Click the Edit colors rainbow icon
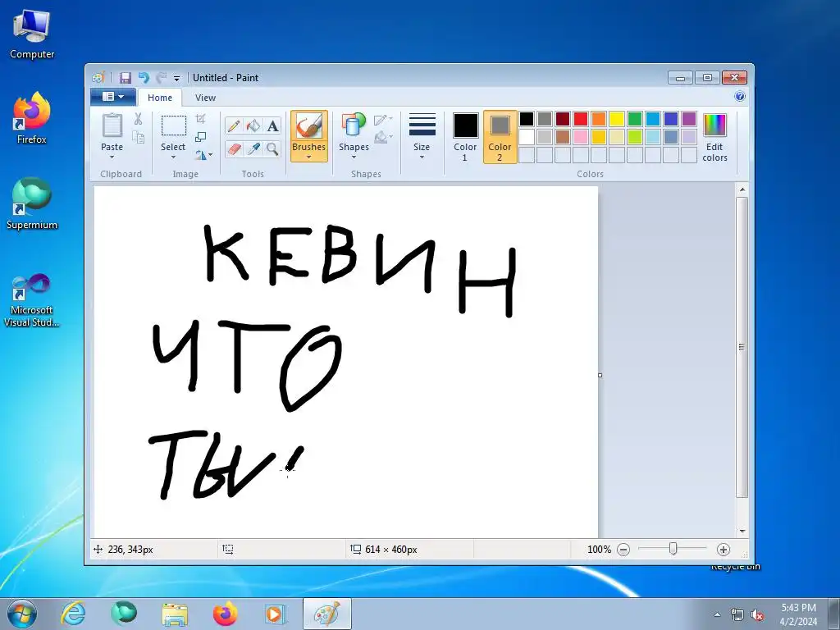The image size is (840, 630). [x=714, y=126]
